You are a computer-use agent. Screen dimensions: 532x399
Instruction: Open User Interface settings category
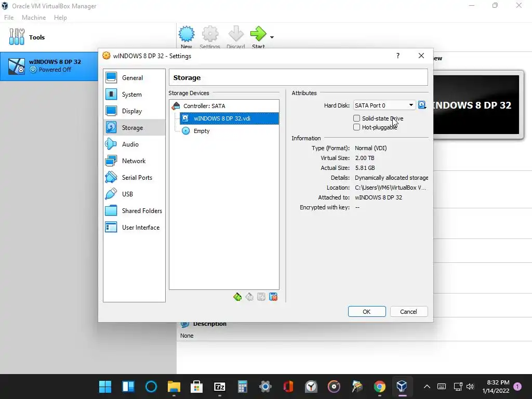click(x=134, y=228)
